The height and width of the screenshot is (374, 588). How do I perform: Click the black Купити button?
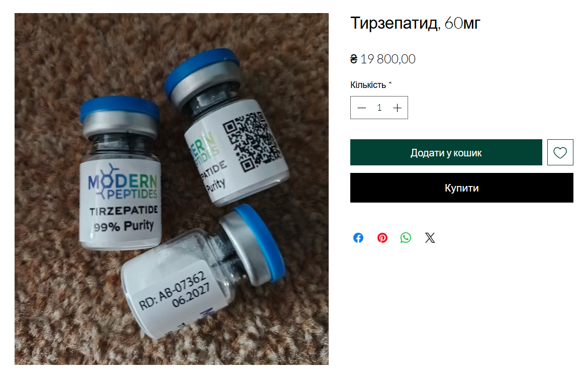pyautogui.click(x=462, y=188)
